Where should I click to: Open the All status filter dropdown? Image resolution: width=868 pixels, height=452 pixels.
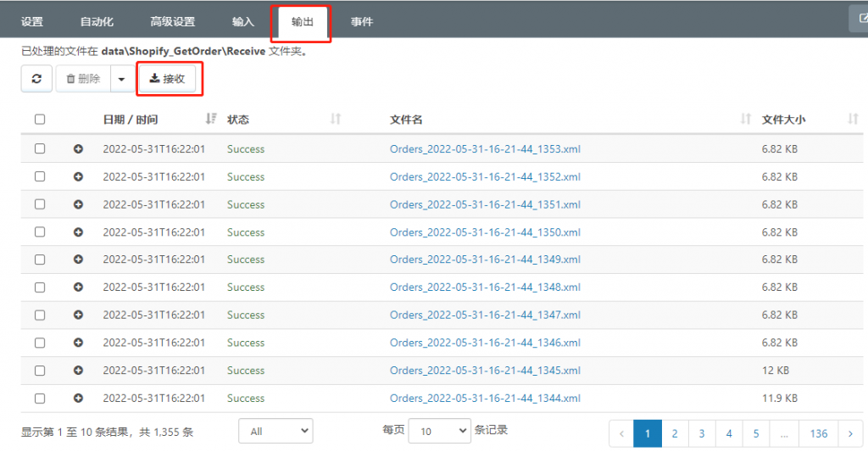[275, 431]
